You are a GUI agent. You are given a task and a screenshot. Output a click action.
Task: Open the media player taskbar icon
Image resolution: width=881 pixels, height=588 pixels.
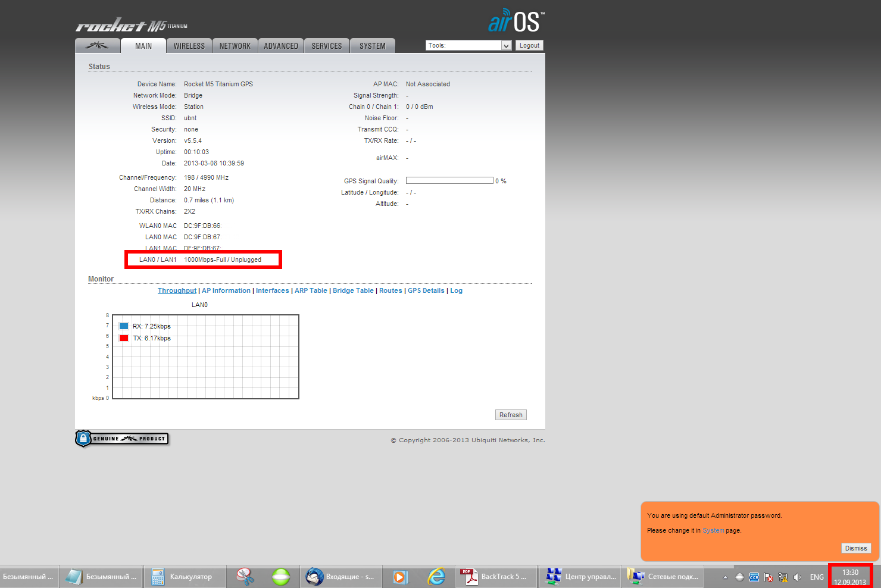pos(400,577)
